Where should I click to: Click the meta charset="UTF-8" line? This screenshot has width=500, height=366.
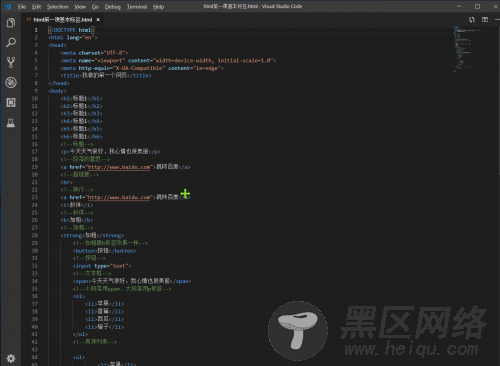pos(94,53)
